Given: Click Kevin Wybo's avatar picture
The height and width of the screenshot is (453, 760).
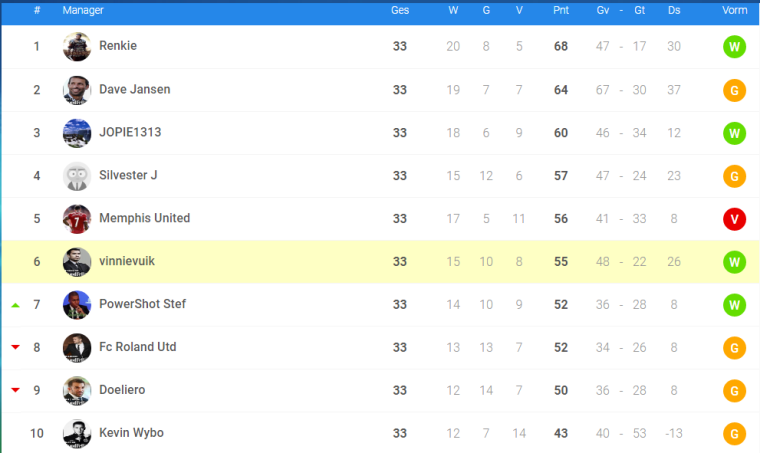Looking at the screenshot, I should [x=77, y=434].
